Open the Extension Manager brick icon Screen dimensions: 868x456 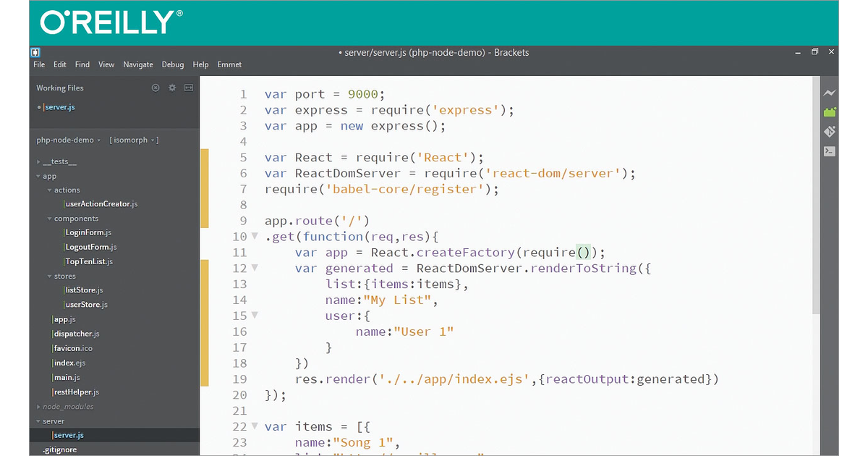point(830,112)
